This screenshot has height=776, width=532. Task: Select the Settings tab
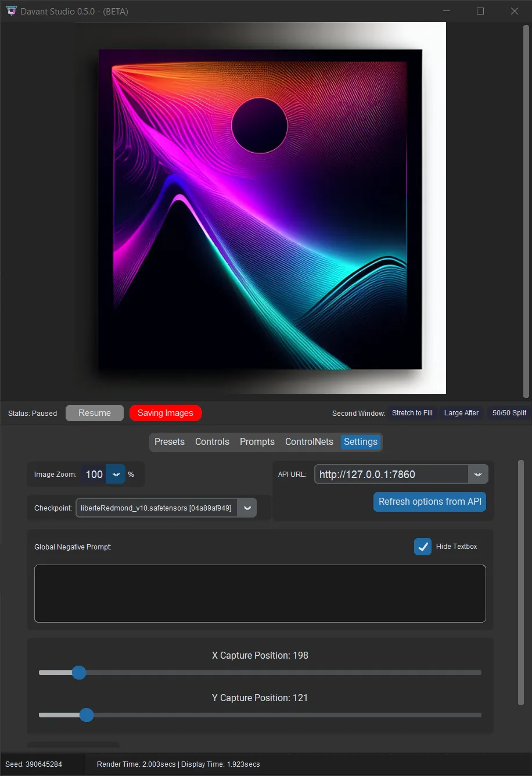[x=360, y=442]
